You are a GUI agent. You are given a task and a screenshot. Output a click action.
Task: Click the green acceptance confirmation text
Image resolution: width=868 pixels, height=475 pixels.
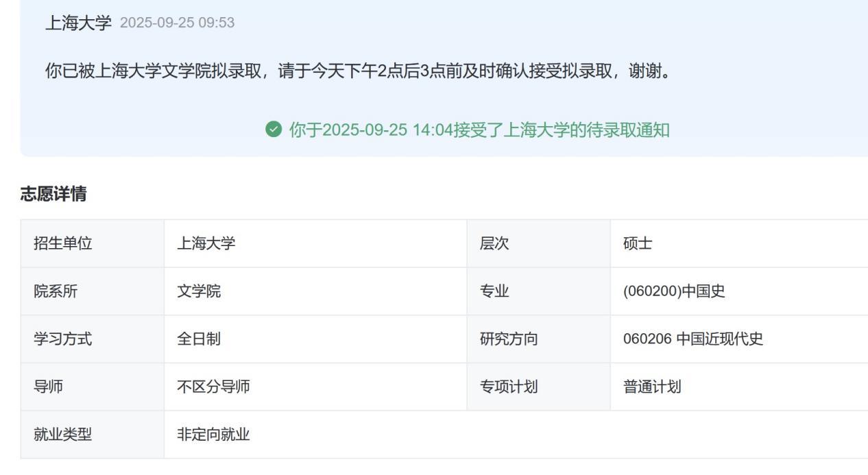(479, 130)
